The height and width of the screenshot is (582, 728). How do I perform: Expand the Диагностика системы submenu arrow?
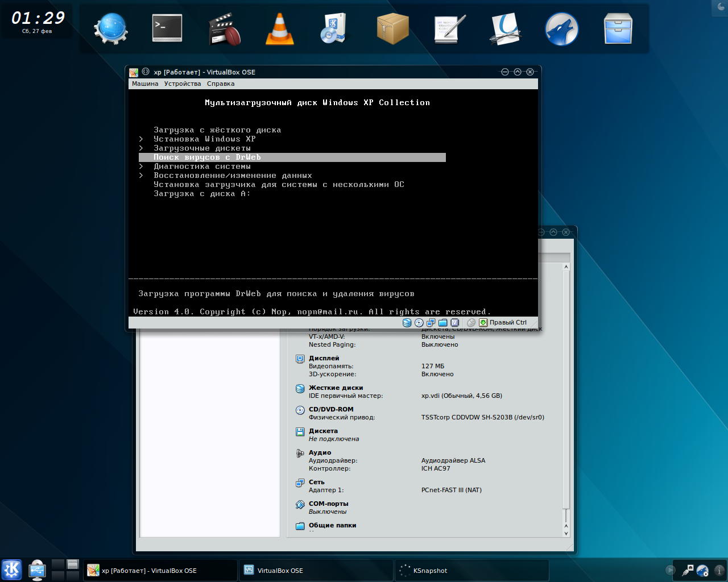coord(141,167)
